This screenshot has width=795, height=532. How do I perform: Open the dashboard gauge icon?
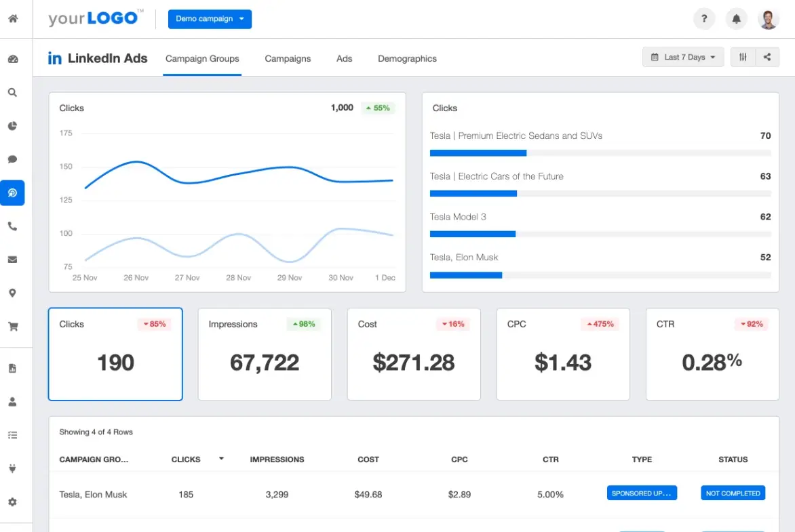12,59
